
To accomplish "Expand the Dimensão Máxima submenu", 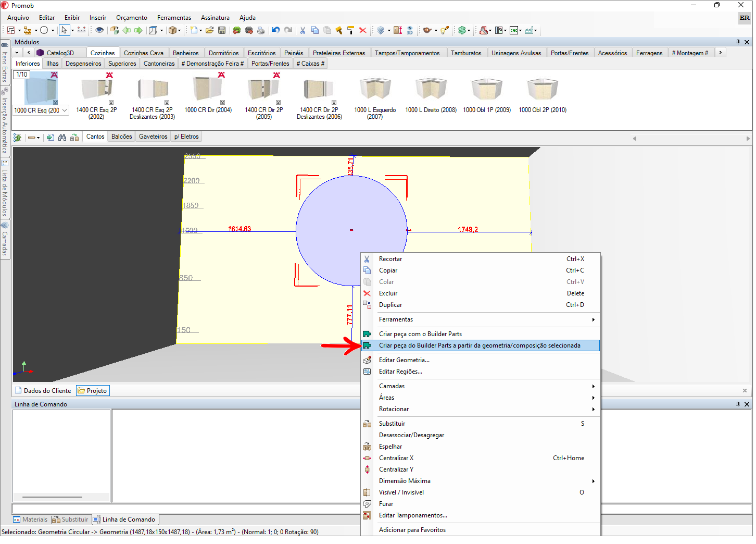I will coord(480,481).
